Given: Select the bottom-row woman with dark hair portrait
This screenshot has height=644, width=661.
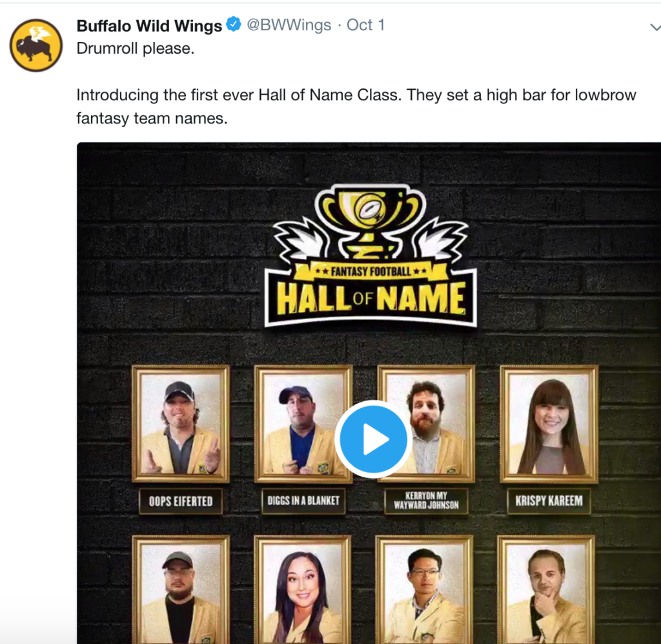Looking at the screenshot, I should point(303,590).
